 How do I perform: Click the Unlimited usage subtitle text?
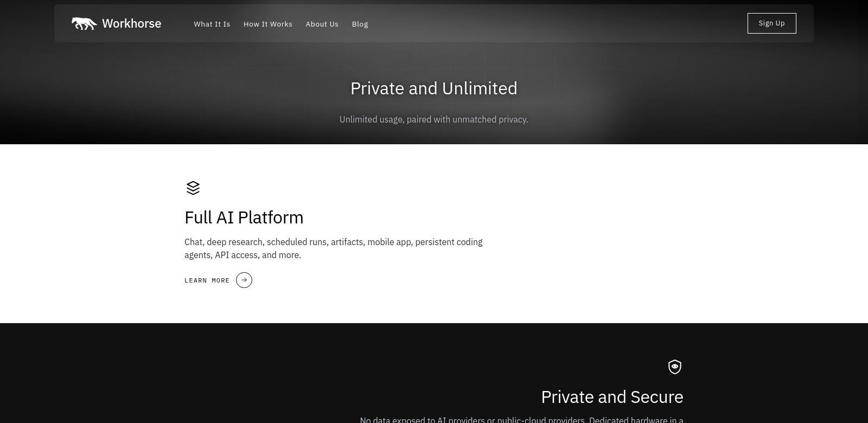coord(434,119)
